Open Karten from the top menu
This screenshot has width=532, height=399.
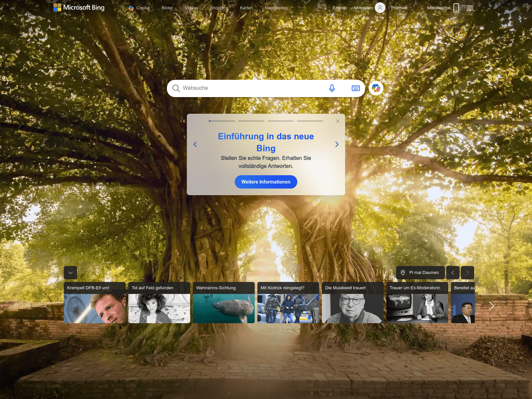coord(246,8)
